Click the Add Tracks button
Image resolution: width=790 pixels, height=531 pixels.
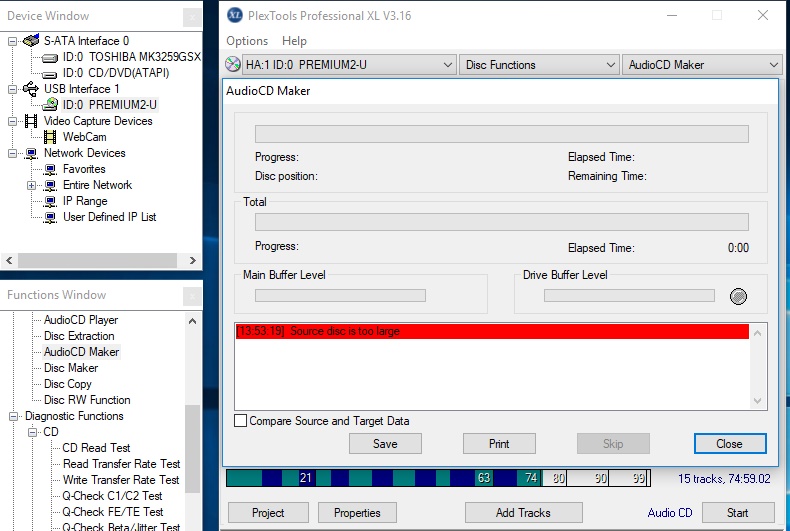click(x=523, y=513)
